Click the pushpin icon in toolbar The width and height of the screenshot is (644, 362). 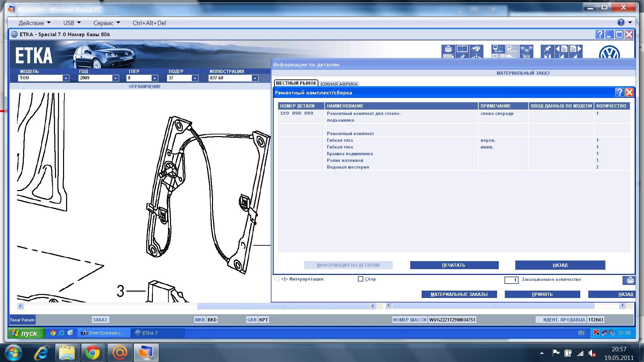click(x=547, y=49)
